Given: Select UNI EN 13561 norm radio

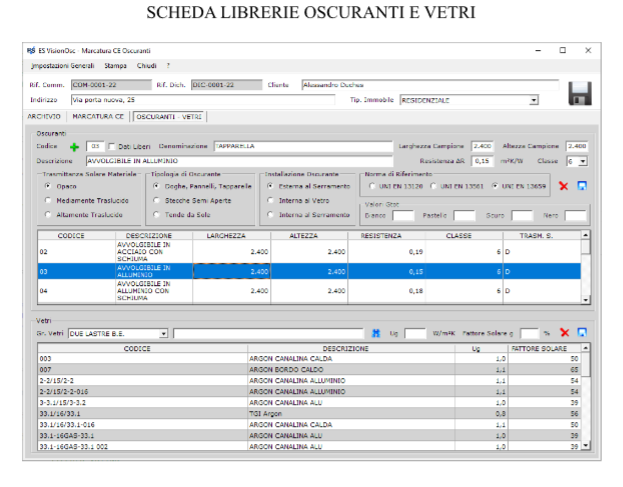Looking at the screenshot, I should [433, 186].
